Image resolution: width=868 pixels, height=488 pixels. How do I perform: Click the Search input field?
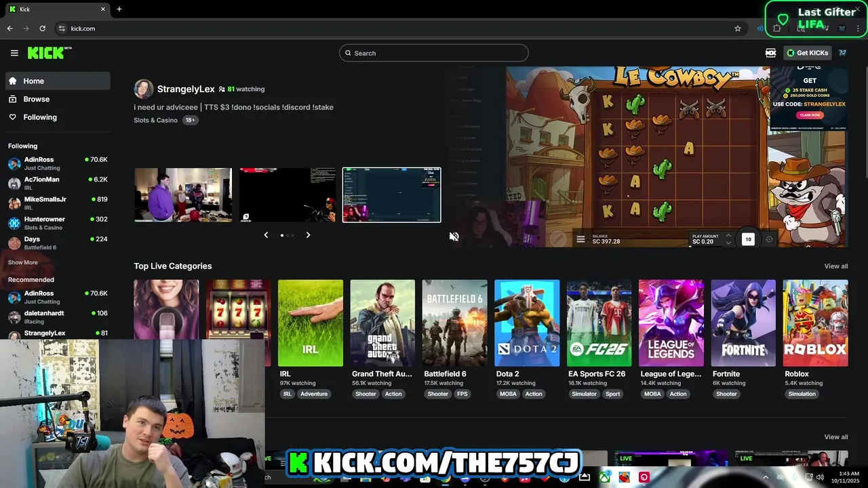click(434, 53)
